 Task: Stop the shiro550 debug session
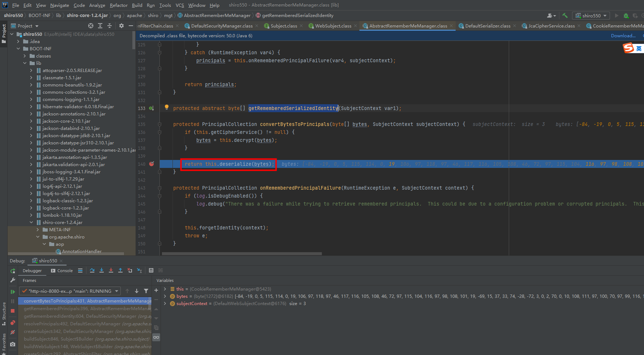click(13, 311)
